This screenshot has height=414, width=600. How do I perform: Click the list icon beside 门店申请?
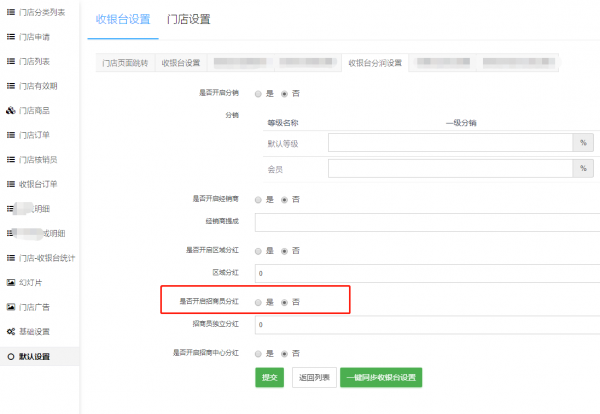coord(11,37)
